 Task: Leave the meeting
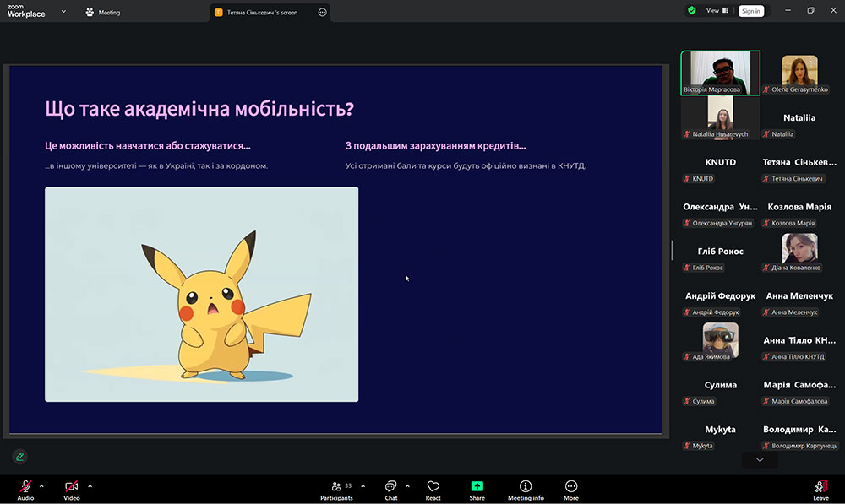pyautogui.click(x=820, y=488)
